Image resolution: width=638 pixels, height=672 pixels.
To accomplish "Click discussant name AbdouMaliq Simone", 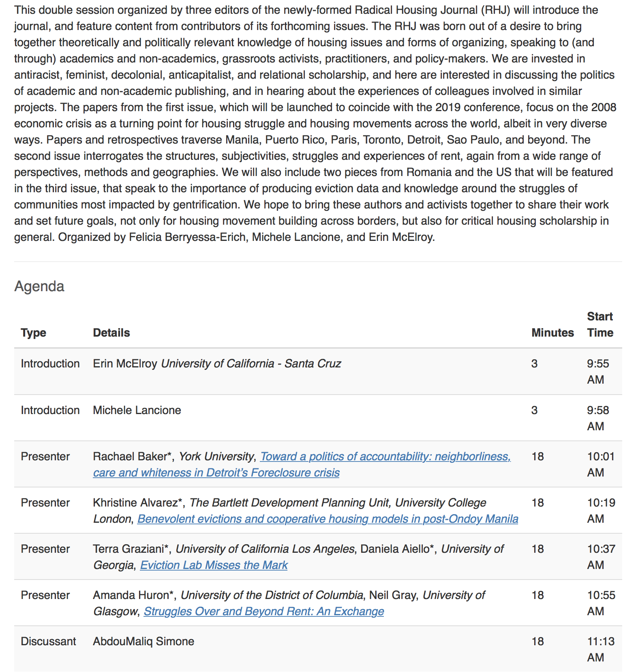I will click(x=143, y=642).
